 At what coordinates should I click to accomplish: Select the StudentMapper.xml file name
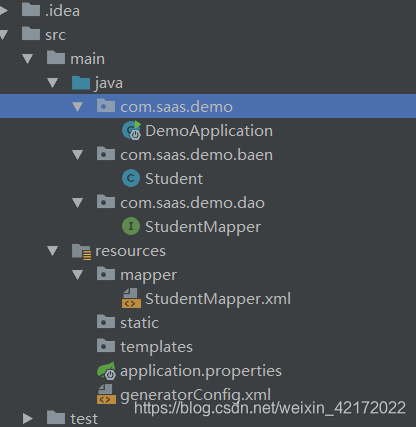[x=218, y=299]
